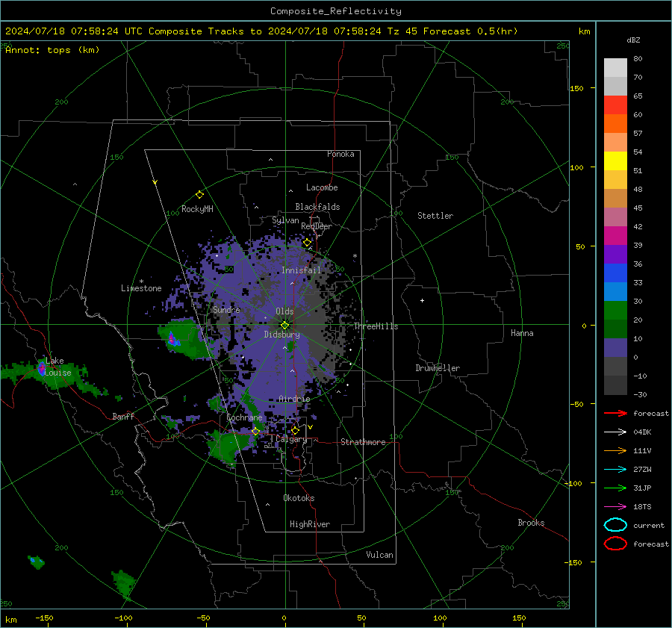672x628 pixels.
Task: Click the white plus marker west of Hanna
Action: (x=422, y=300)
